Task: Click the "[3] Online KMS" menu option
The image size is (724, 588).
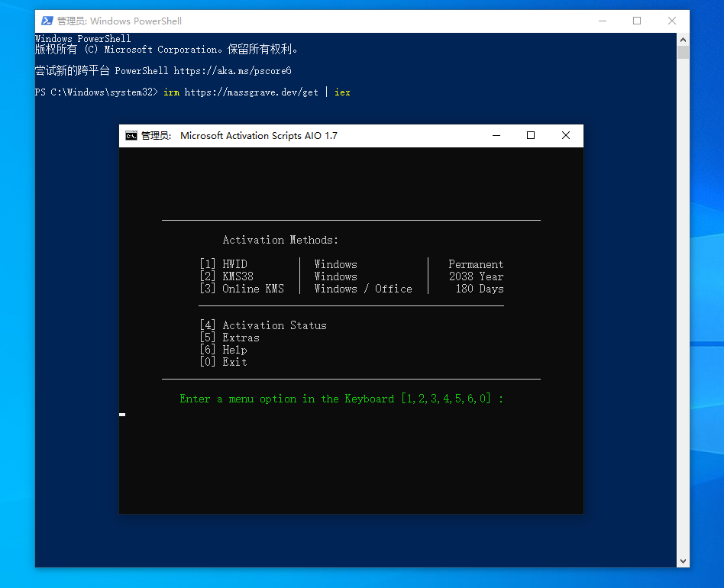Action: point(242,289)
